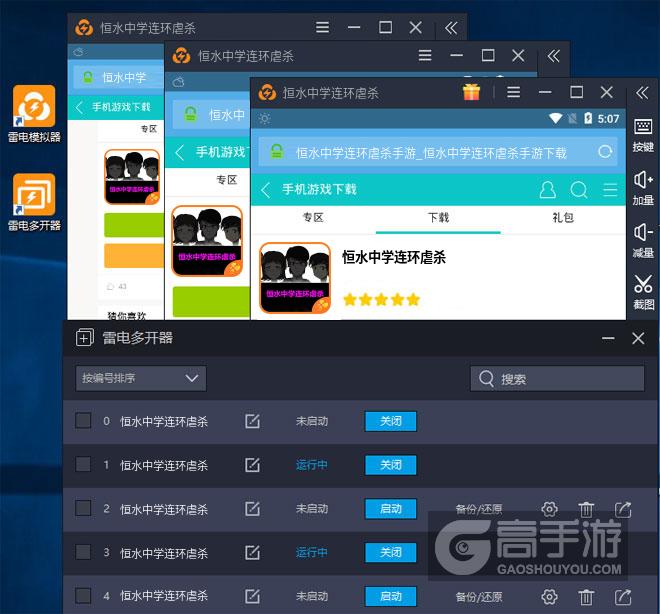Tick the checkbox for instance 1
Image resolution: width=660 pixels, height=614 pixels.
(83, 464)
